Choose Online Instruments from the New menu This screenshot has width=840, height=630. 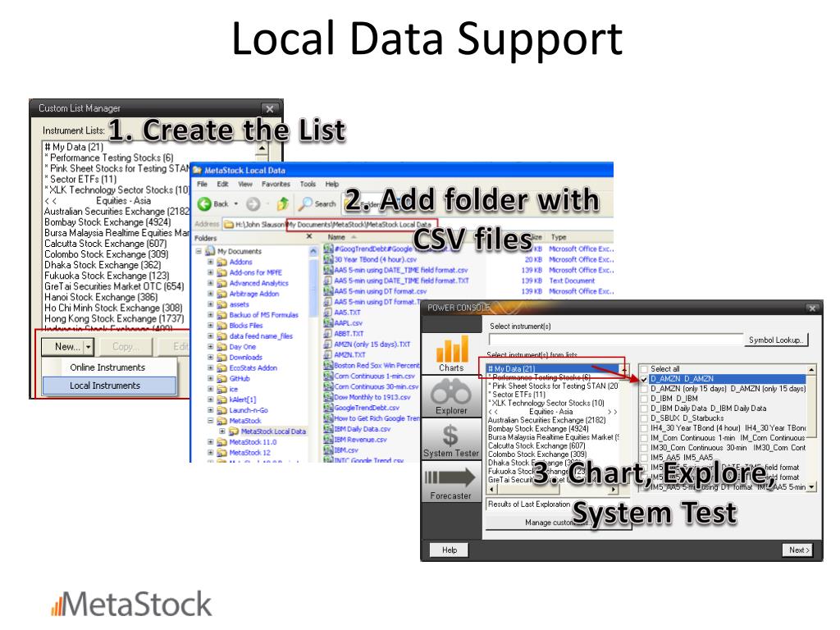[x=109, y=367]
